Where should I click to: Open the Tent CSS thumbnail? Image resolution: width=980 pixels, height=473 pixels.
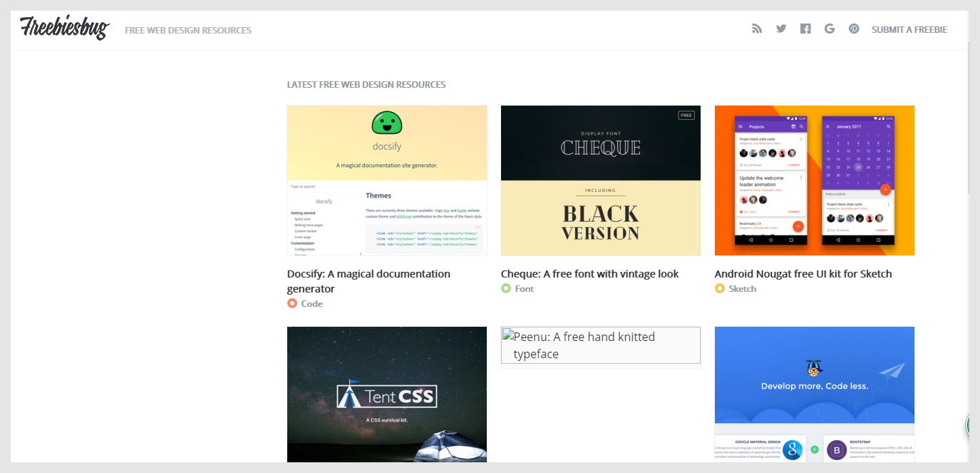pyautogui.click(x=387, y=395)
